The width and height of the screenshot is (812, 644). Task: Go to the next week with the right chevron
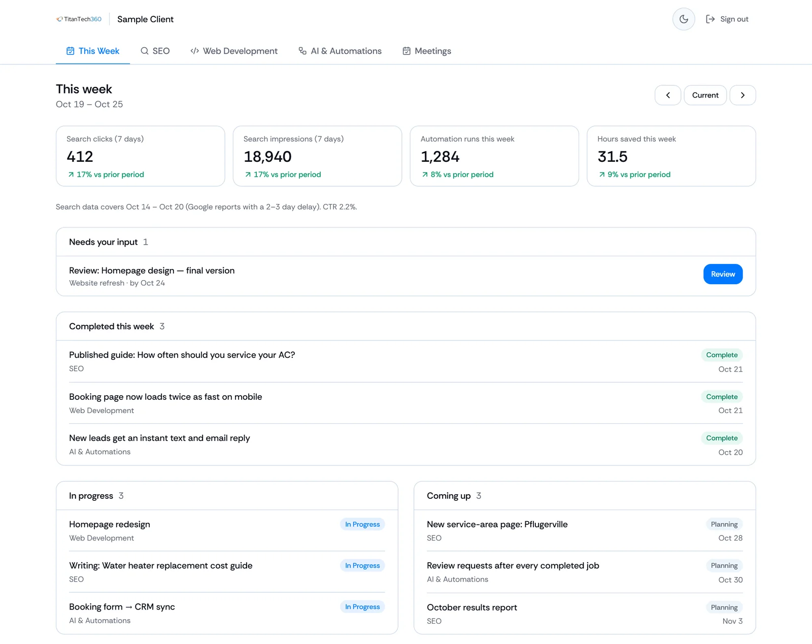(x=742, y=95)
